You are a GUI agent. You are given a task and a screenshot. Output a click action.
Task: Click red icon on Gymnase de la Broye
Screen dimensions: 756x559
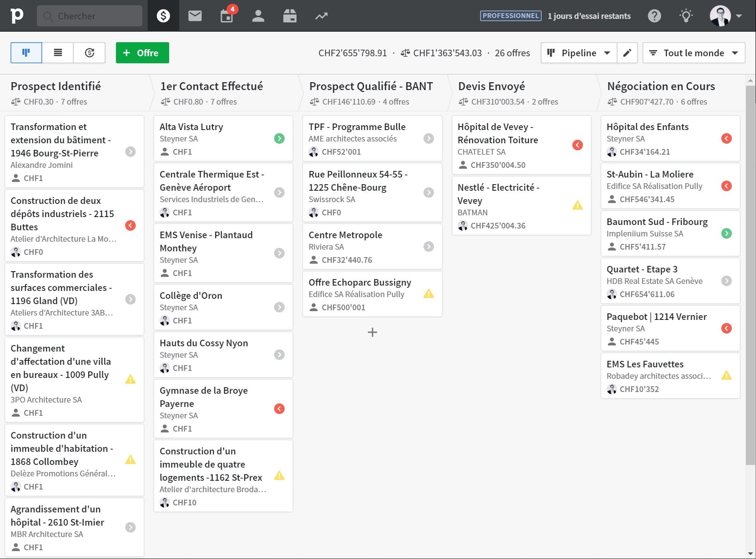point(279,409)
